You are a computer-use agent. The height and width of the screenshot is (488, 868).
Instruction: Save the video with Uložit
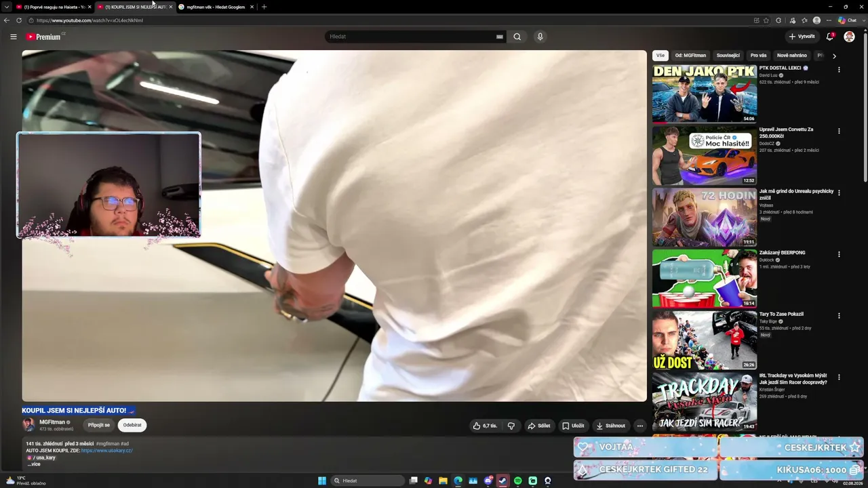tap(573, 426)
